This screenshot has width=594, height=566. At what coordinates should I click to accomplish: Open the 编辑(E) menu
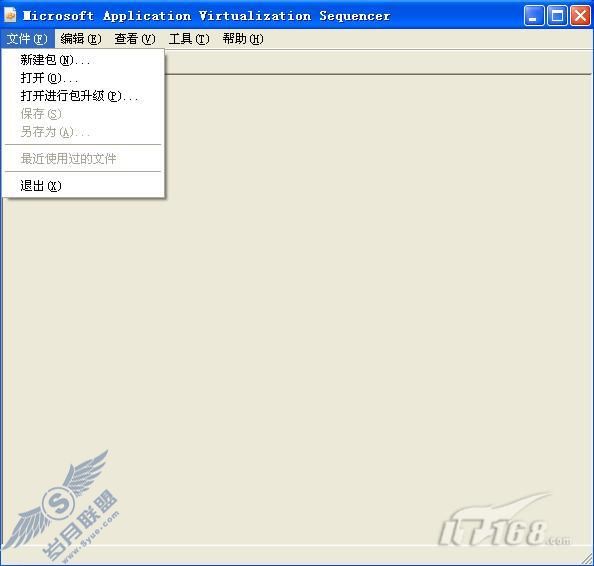click(81, 39)
